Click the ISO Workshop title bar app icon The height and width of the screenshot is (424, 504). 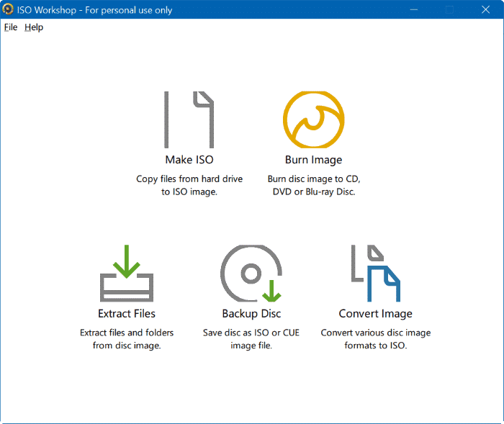click(x=8, y=9)
